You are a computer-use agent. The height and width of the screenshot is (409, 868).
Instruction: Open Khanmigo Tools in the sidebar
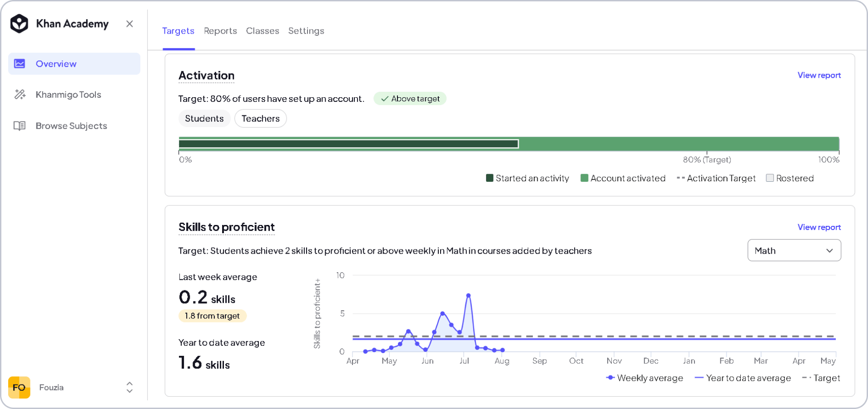[74, 95]
